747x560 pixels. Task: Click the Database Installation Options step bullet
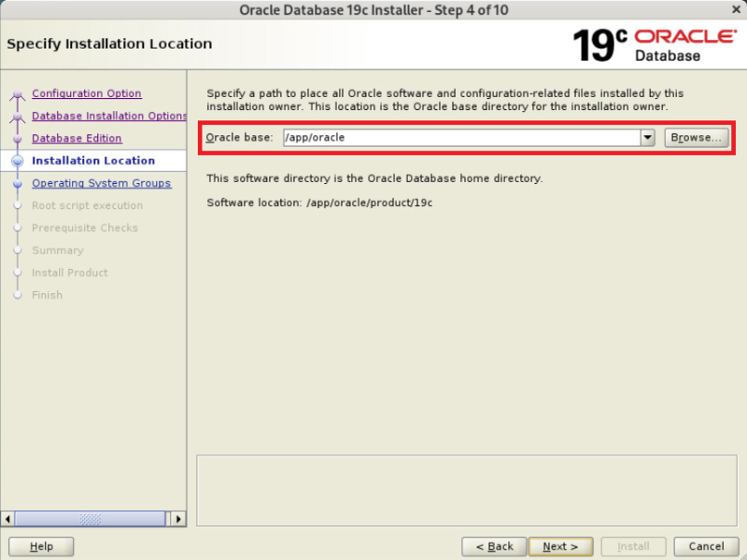coord(18,116)
